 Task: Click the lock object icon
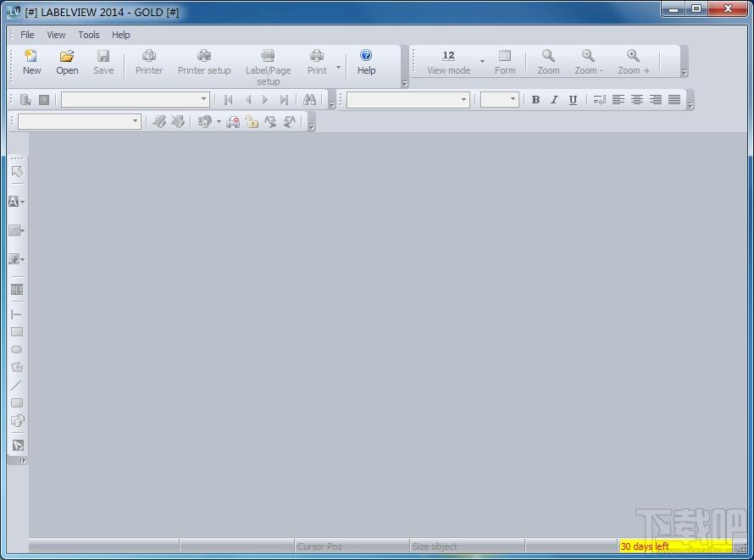(x=252, y=122)
